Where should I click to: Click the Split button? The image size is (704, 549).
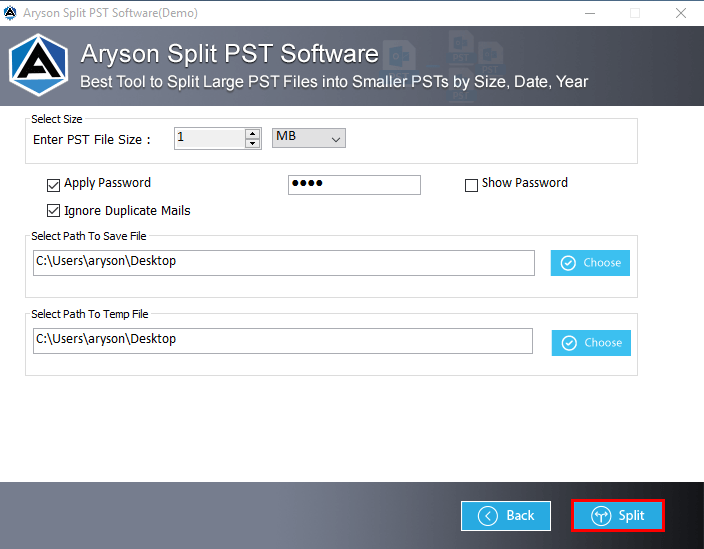pyautogui.click(x=618, y=515)
